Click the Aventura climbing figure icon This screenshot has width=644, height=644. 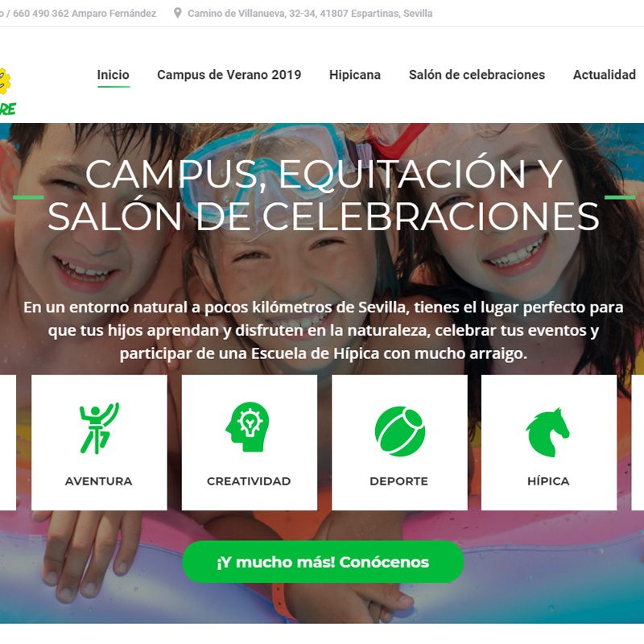click(x=99, y=428)
